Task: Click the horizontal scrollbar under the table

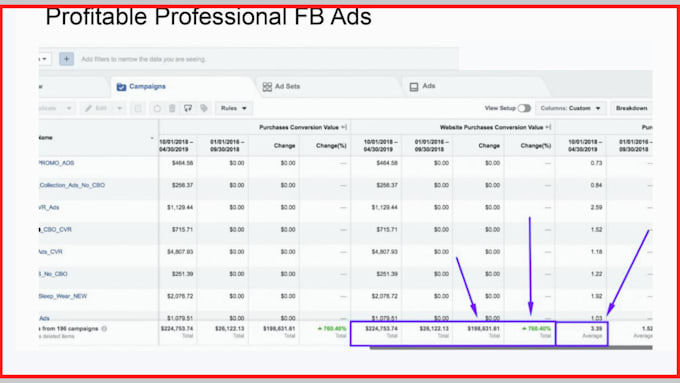Action: tap(511, 347)
